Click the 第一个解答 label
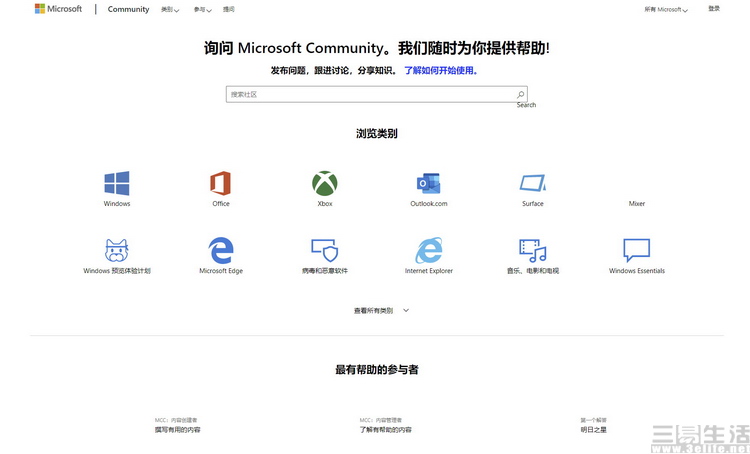 click(594, 420)
